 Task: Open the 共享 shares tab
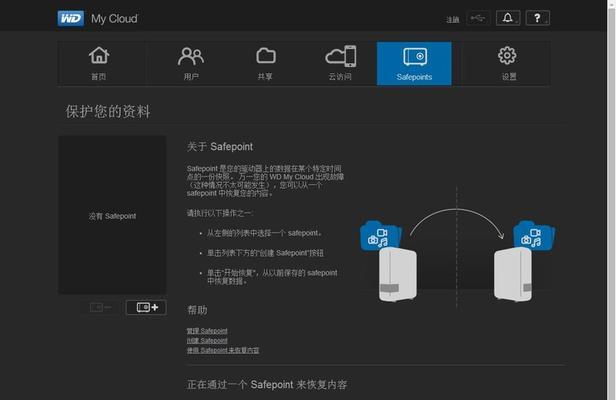266,64
